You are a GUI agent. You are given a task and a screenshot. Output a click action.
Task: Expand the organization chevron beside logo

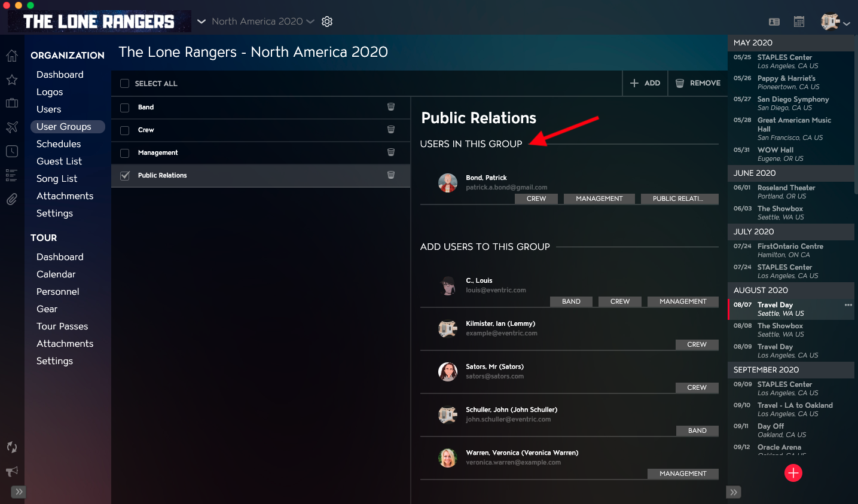pos(201,22)
